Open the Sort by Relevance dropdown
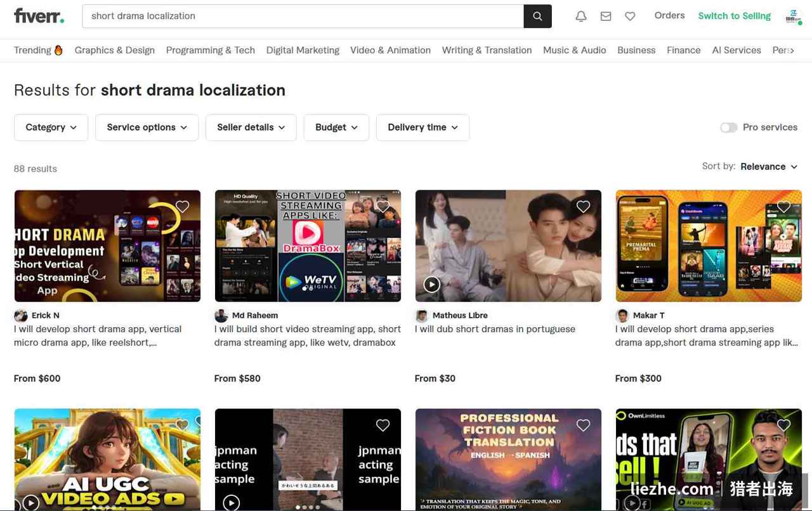Viewport: 812px width, 511px height. pos(769,167)
